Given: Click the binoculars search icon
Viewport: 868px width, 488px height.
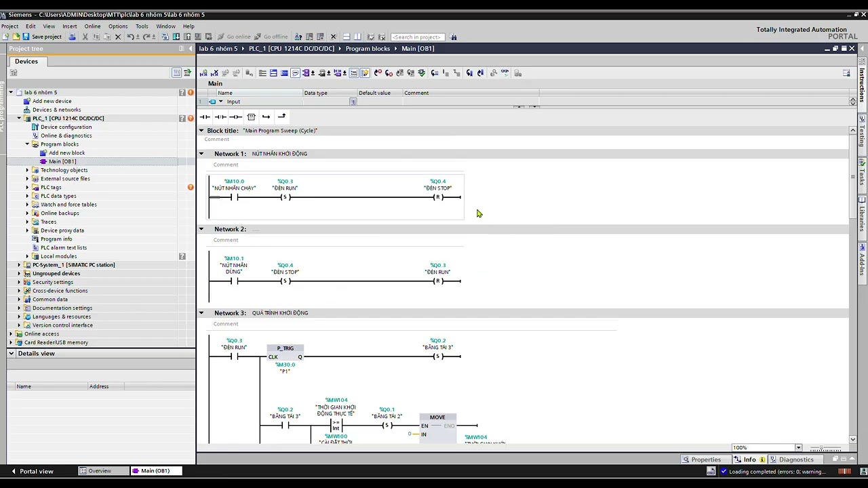Looking at the screenshot, I should tap(454, 37).
